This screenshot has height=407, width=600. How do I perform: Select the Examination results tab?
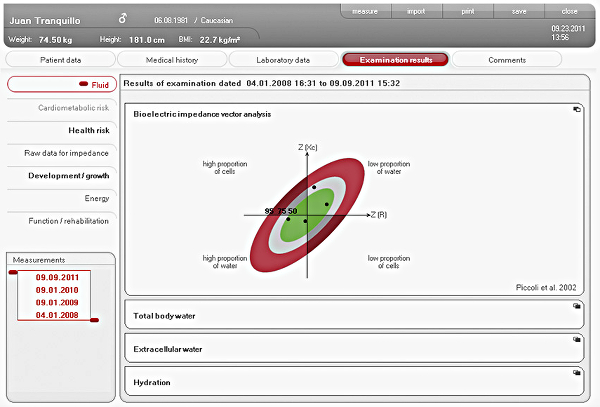tap(396, 60)
